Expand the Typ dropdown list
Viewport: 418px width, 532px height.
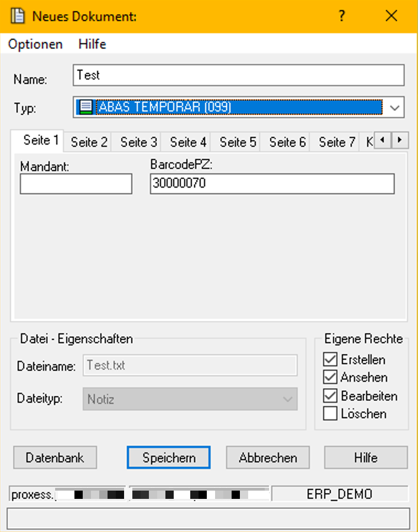[394, 108]
